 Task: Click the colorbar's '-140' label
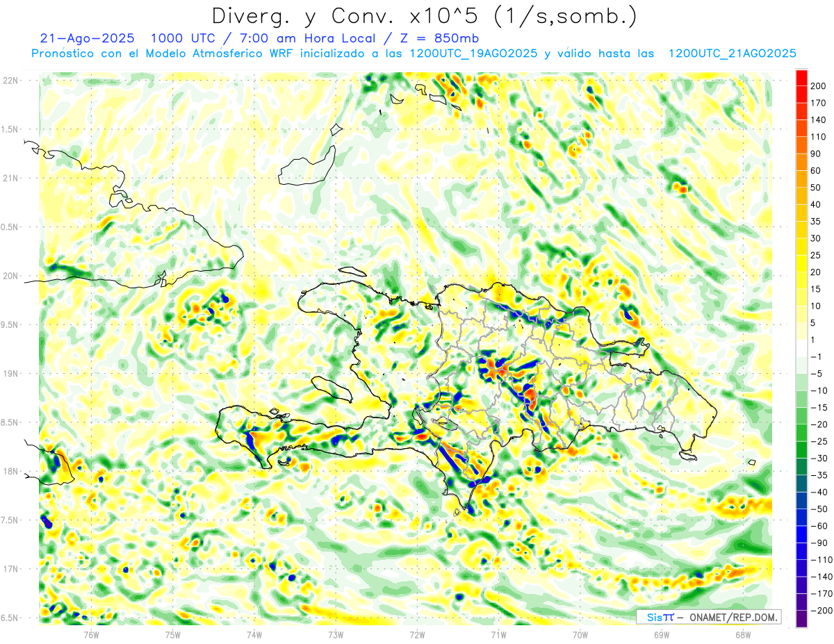pos(822,577)
